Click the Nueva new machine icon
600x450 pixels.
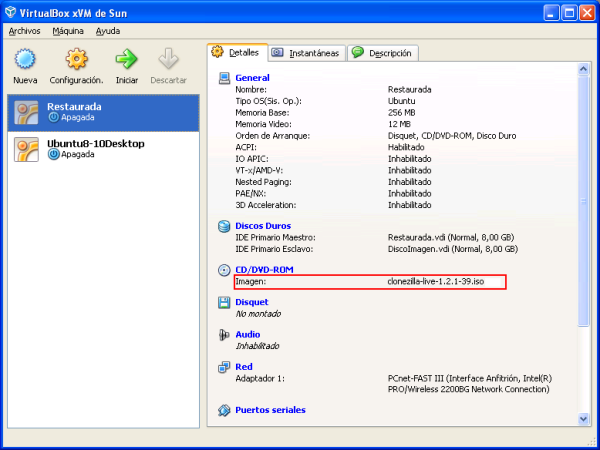click(x=25, y=59)
